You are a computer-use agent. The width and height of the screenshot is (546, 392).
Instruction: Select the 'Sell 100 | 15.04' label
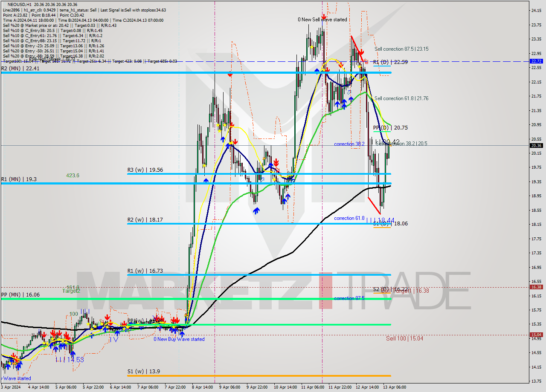click(405, 338)
